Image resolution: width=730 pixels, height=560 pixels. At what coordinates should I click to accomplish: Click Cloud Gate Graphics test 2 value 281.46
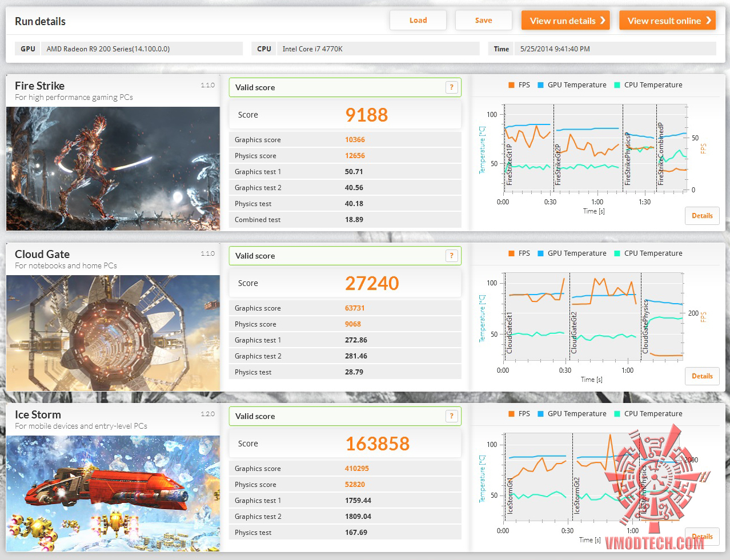[x=356, y=356]
